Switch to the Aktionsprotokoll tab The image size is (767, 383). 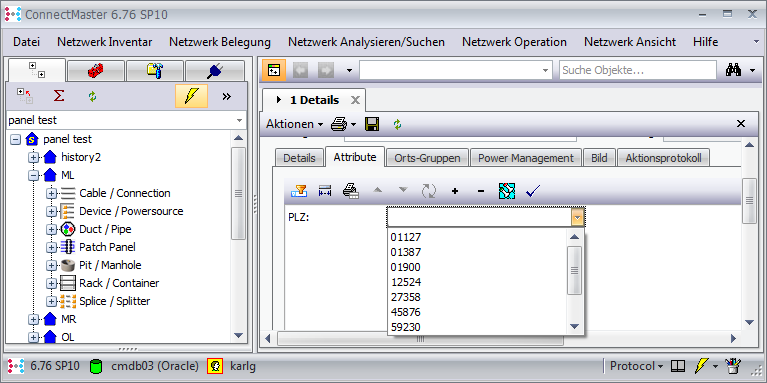point(663,158)
